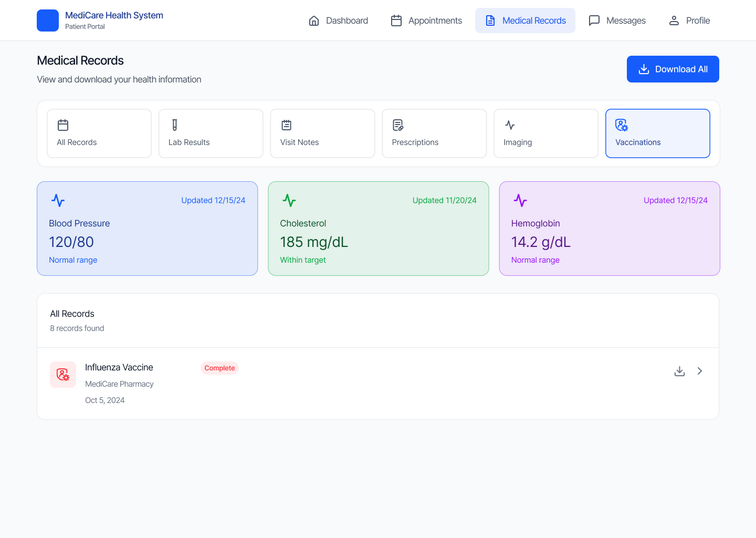Open the Medical Records nav item
The image size is (756, 538).
point(525,20)
